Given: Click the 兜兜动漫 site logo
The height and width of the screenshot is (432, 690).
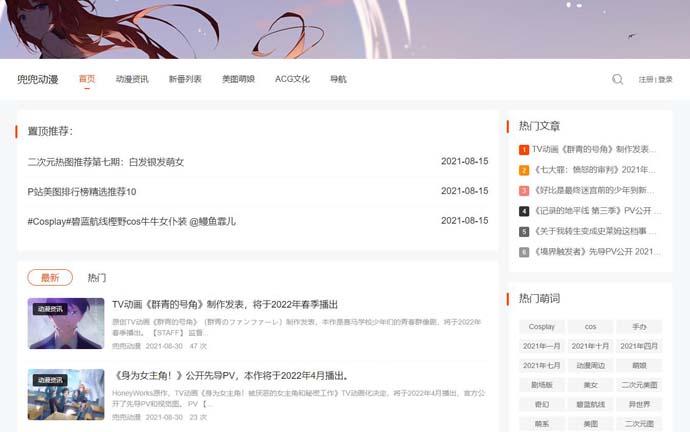Looking at the screenshot, I should tap(38, 80).
